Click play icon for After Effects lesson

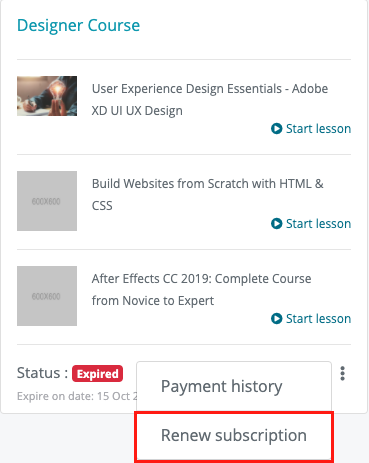(276, 318)
